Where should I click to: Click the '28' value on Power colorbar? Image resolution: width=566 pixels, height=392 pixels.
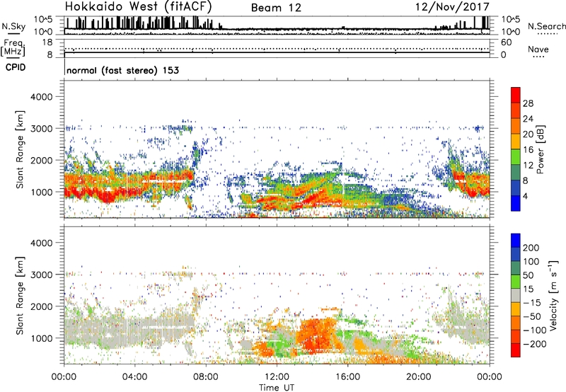528,103
